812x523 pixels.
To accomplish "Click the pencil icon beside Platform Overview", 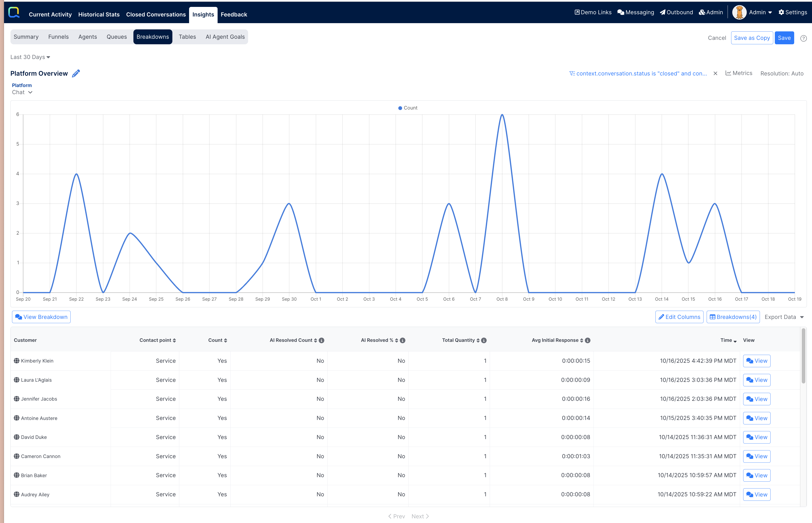I will [76, 73].
